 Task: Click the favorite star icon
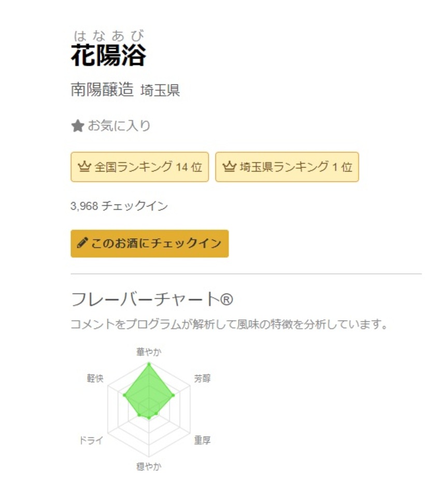pos(77,126)
